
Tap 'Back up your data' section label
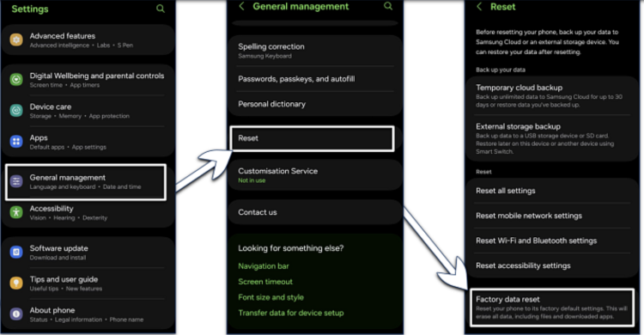coord(501,70)
